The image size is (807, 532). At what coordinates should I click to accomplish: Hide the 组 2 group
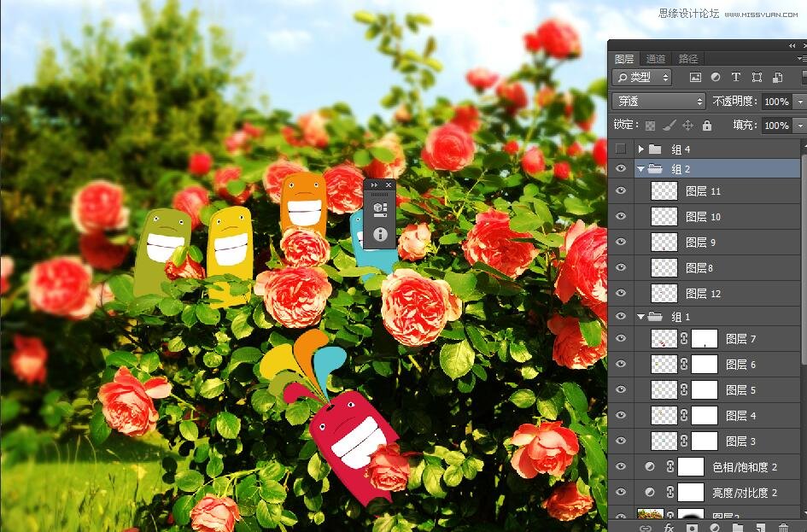621,168
